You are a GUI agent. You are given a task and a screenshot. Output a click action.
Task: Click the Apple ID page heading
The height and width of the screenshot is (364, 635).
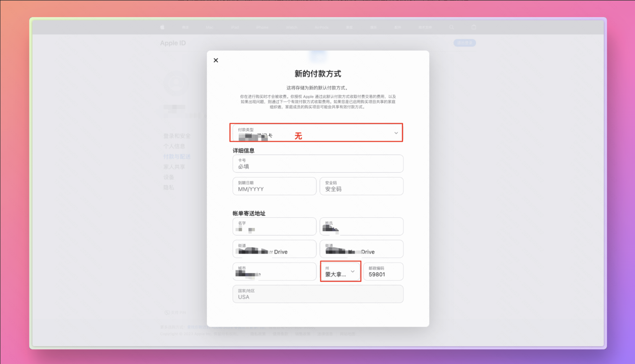(x=173, y=43)
